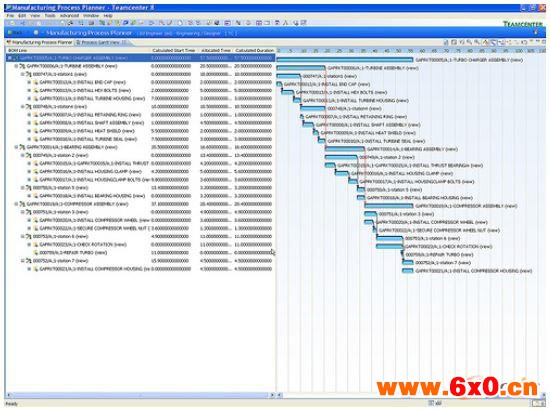
Task: Select the INSTALL COMPRESSOR HOUSING row
Action: 140,269
